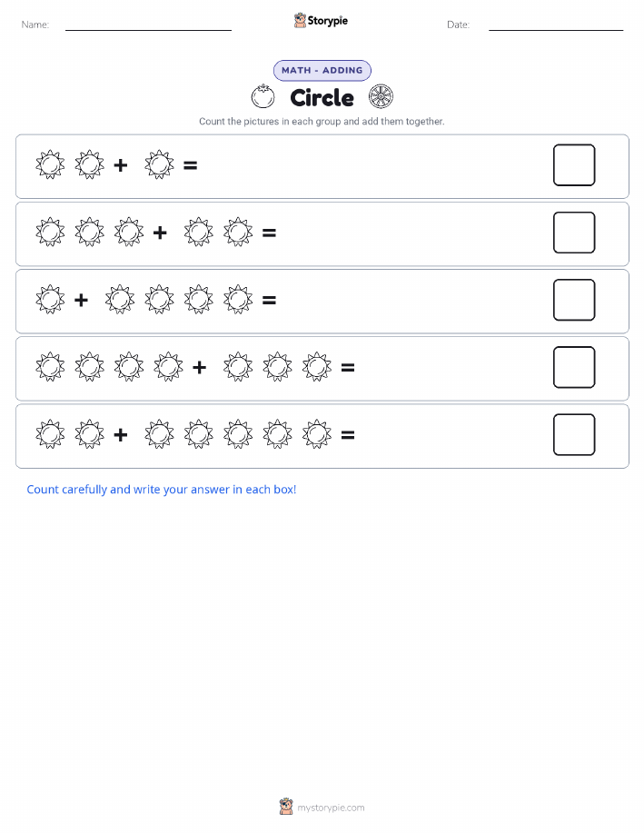Select the answer box in the fifth row
644x833 pixels.
574,434
